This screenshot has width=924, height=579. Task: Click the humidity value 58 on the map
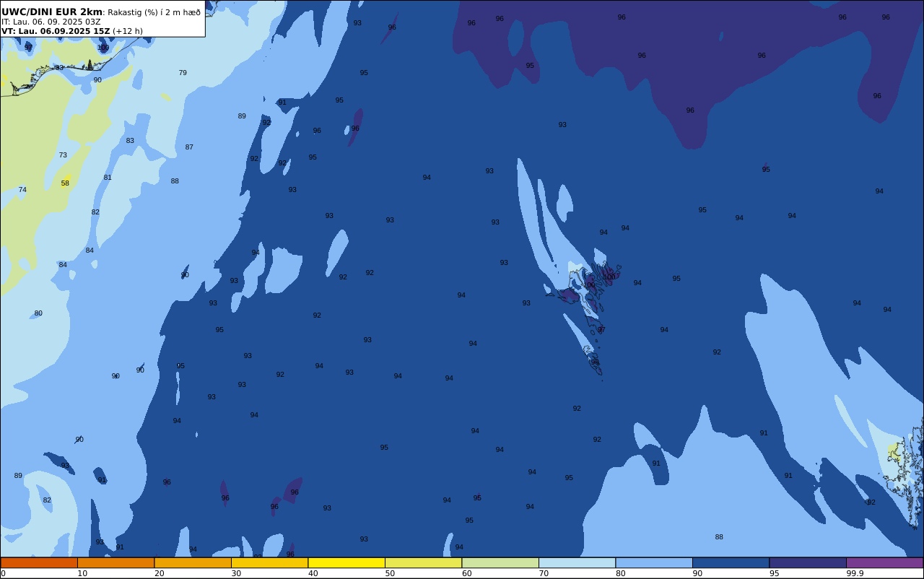[x=65, y=183]
